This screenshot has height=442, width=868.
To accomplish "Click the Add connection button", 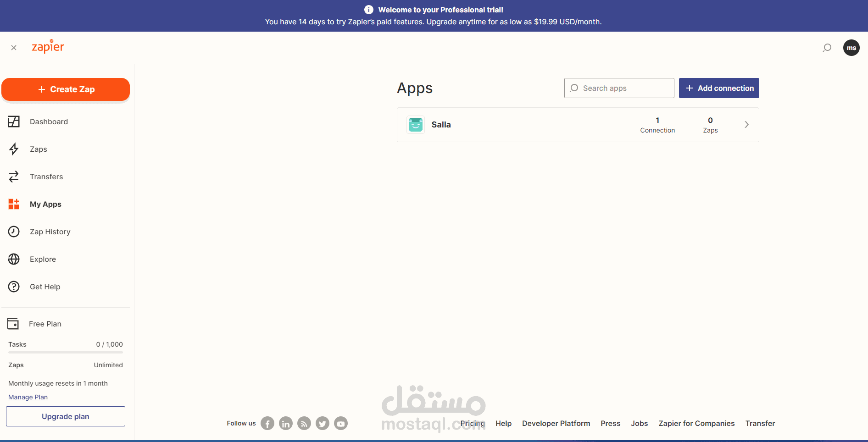I will [719, 88].
